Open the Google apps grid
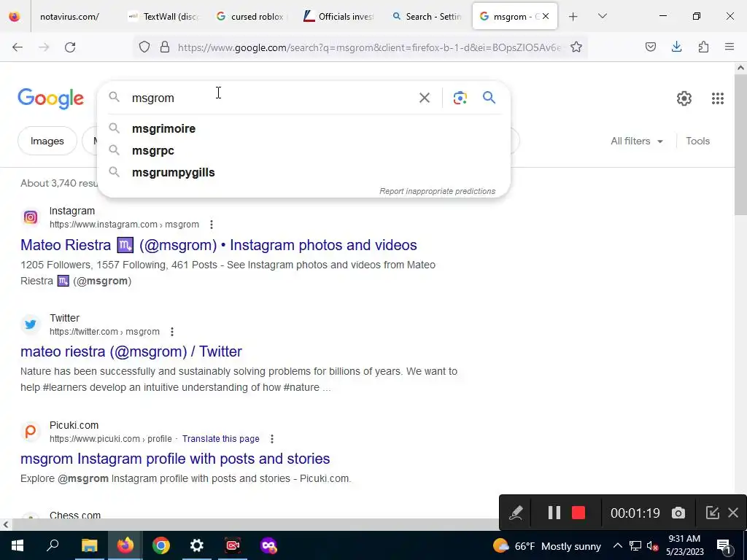The image size is (747, 560). coord(718,98)
